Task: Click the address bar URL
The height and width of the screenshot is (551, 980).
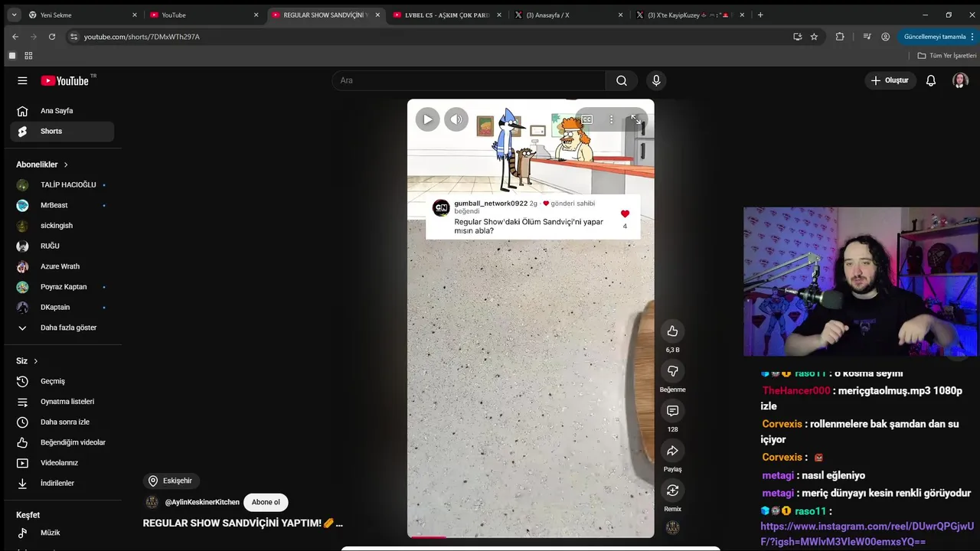Action: point(142,37)
